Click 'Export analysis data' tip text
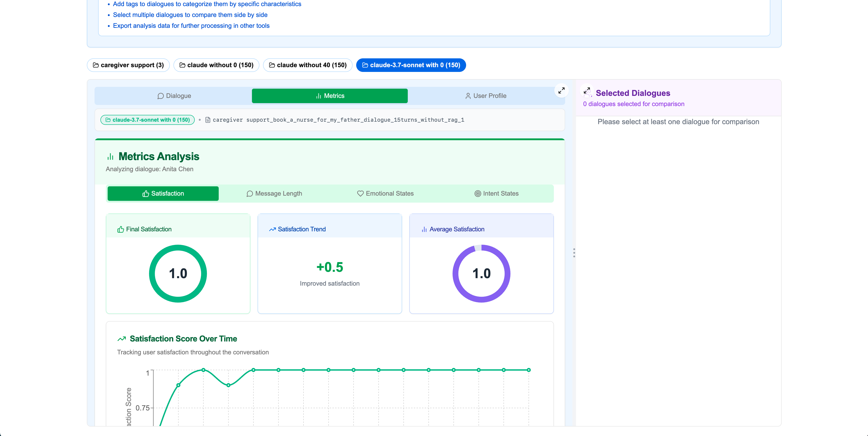 click(191, 26)
